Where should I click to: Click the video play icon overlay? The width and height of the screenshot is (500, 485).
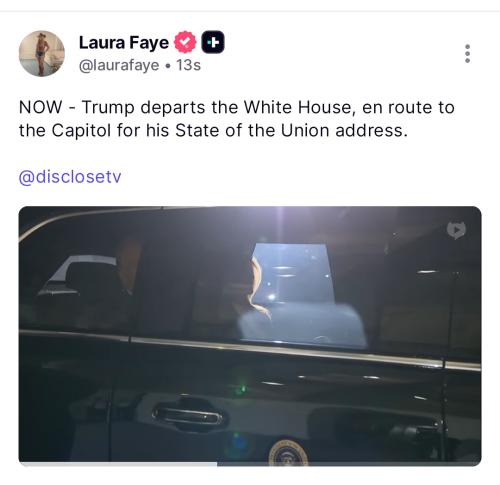click(456, 230)
